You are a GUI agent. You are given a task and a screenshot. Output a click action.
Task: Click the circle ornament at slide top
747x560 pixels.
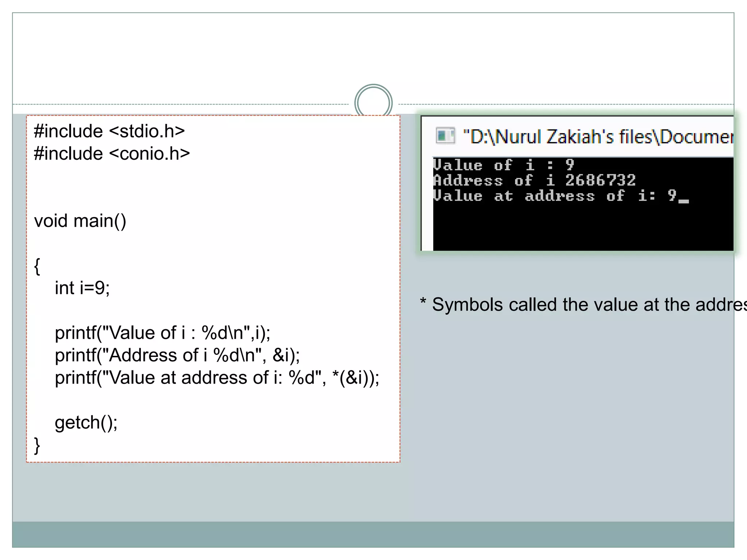pos(373,102)
